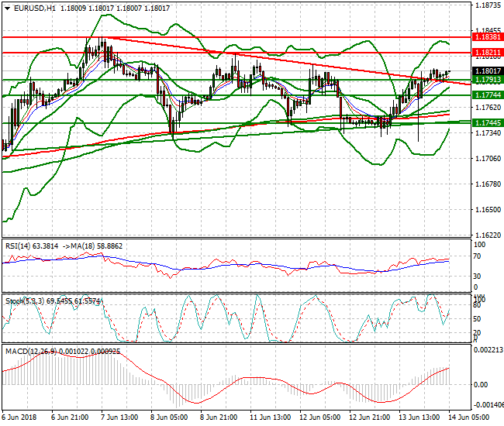The height and width of the screenshot is (426, 504).
Task: Select the 7 Jun 13:00 time label
Action: tap(119, 417)
